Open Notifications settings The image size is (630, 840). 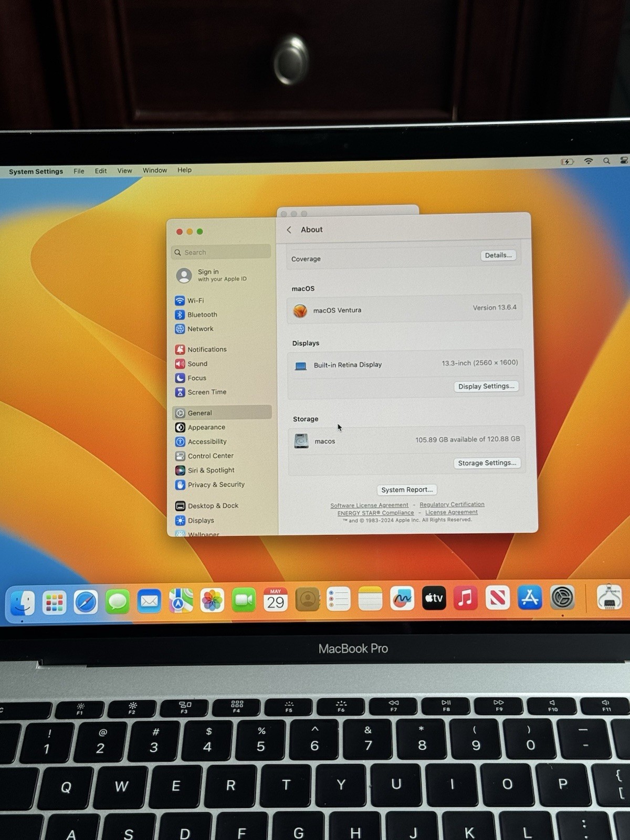(x=222, y=349)
